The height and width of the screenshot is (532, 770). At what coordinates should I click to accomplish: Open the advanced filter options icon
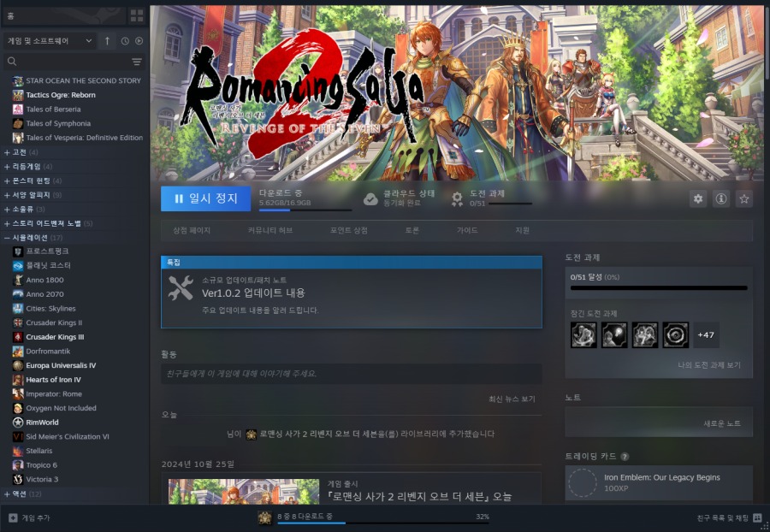point(137,62)
